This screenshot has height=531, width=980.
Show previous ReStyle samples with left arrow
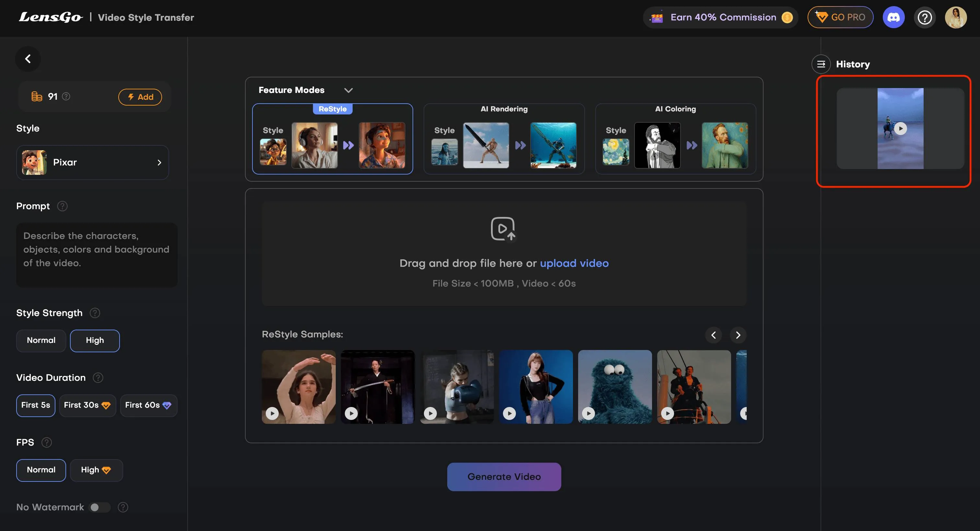[x=713, y=335]
